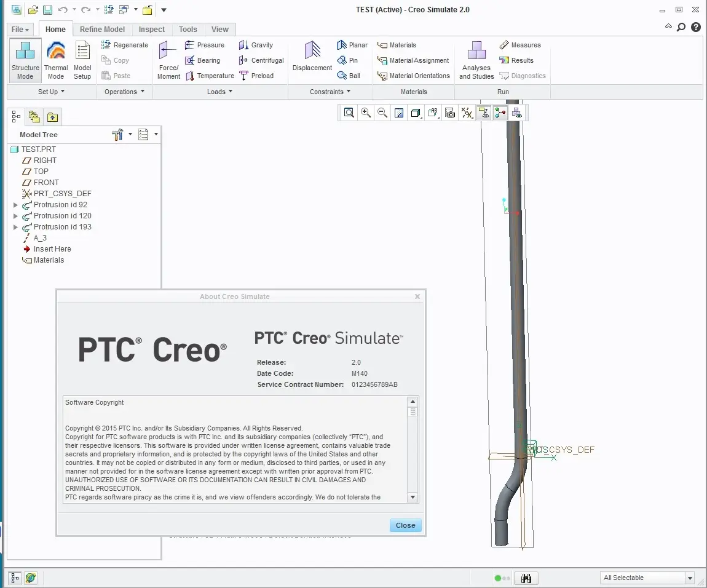Viewport: 707px width, 588px height.
Task: Open Model Tree settings dropdown arrow
Action: (x=130, y=134)
